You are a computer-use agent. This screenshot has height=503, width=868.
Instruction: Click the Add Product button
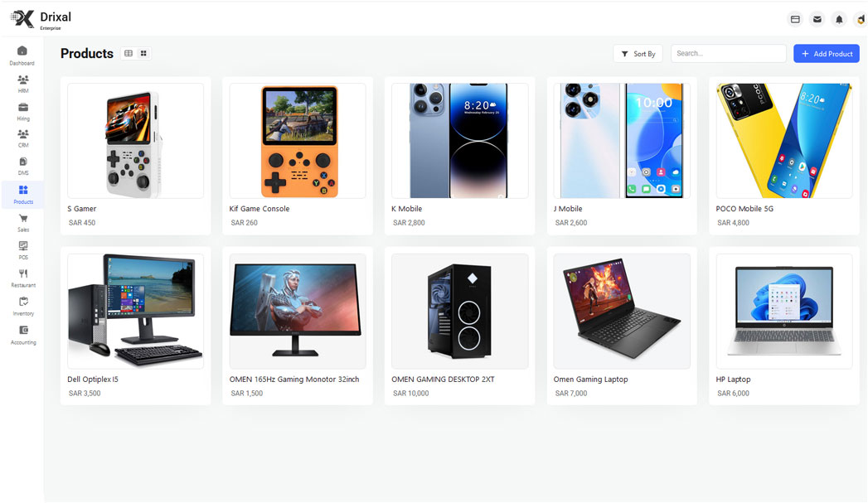pyautogui.click(x=827, y=54)
